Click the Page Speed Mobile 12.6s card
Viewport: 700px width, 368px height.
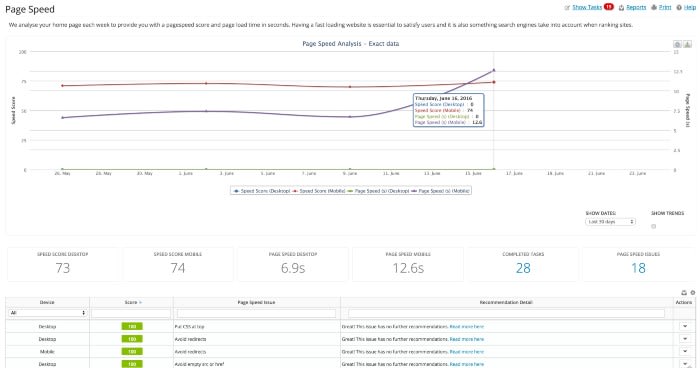click(408, 264)
